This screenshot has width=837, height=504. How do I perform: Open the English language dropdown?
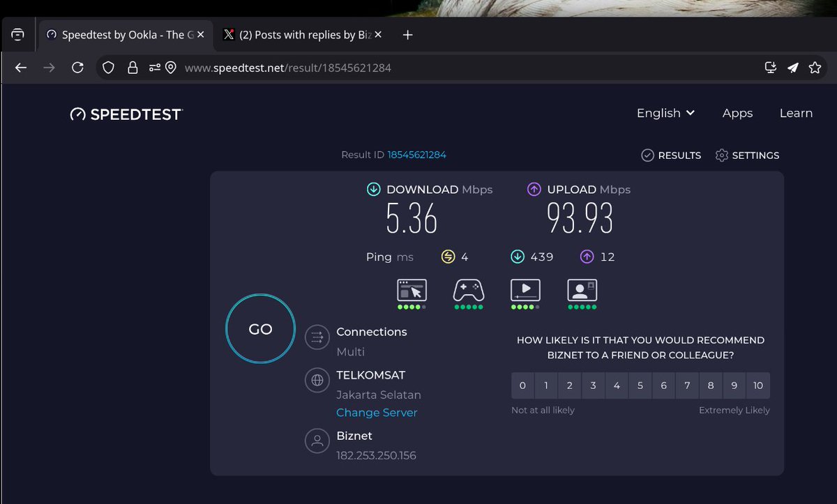665,113
